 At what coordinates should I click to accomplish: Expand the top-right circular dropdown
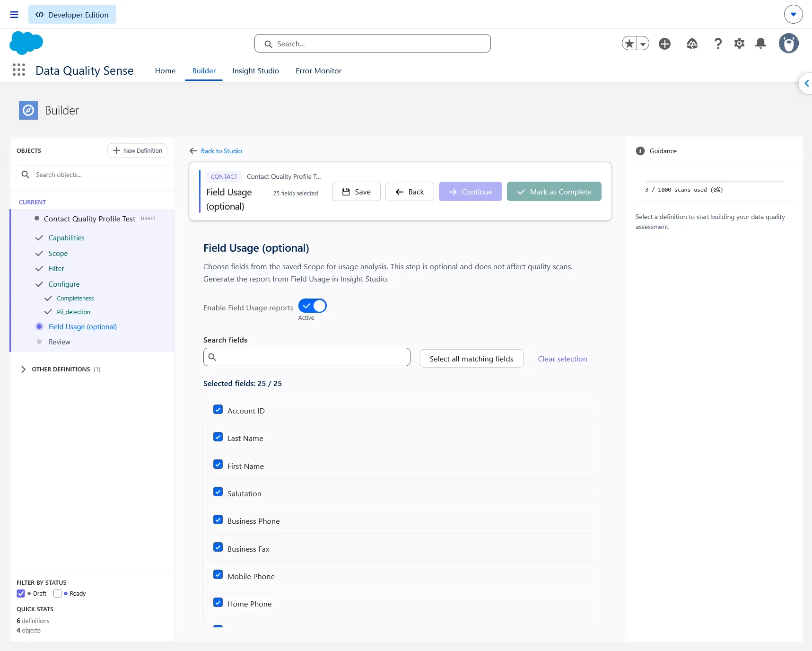[x=793, y=14]
